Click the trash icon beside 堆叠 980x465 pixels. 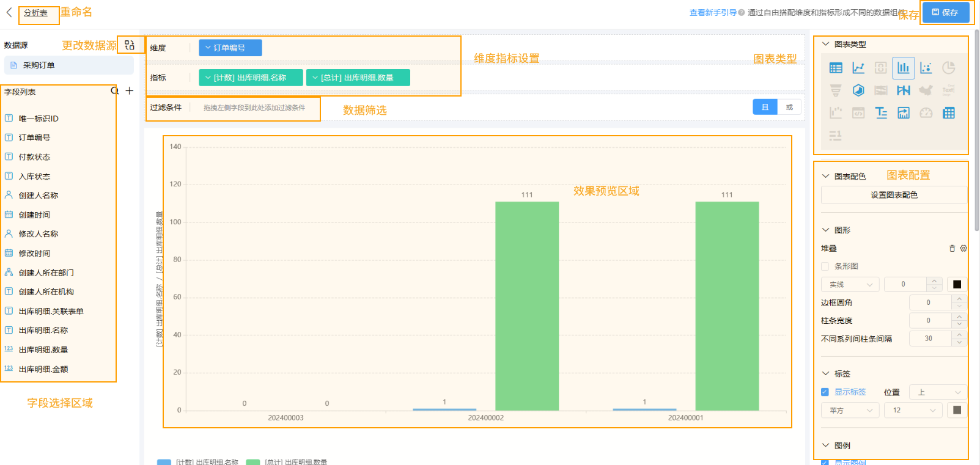pyautogui.click(x=952, y=248)
